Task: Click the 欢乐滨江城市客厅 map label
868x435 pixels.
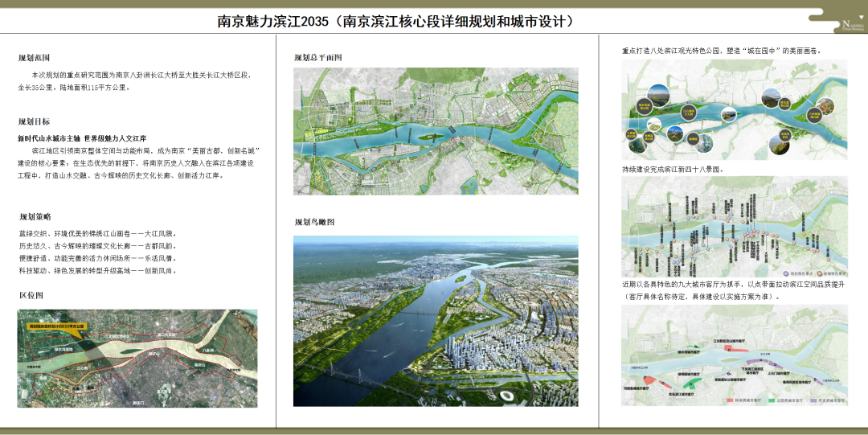Action: tap(681, 395)
